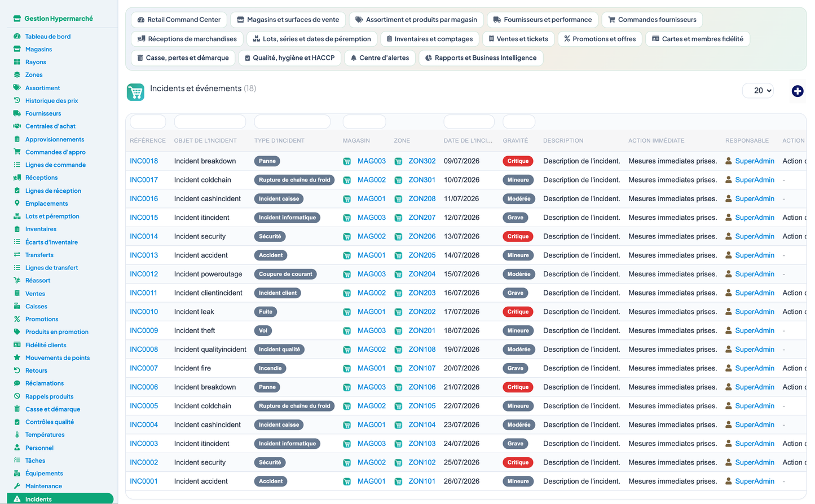Open incident link INC0001
This screenshot has width=815, height=504.
[144, 481]
